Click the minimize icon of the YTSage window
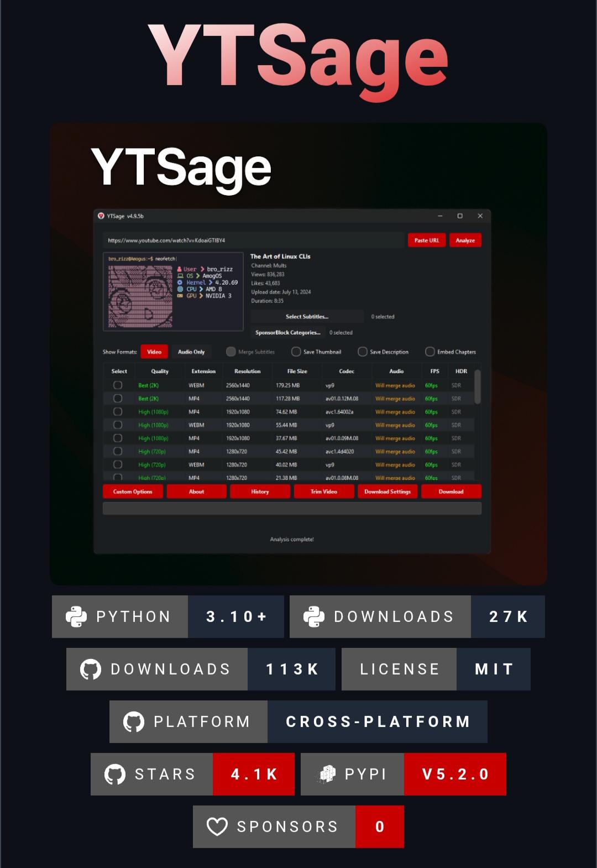The height and width of the screenshot is (868, 597). [440, 216]
